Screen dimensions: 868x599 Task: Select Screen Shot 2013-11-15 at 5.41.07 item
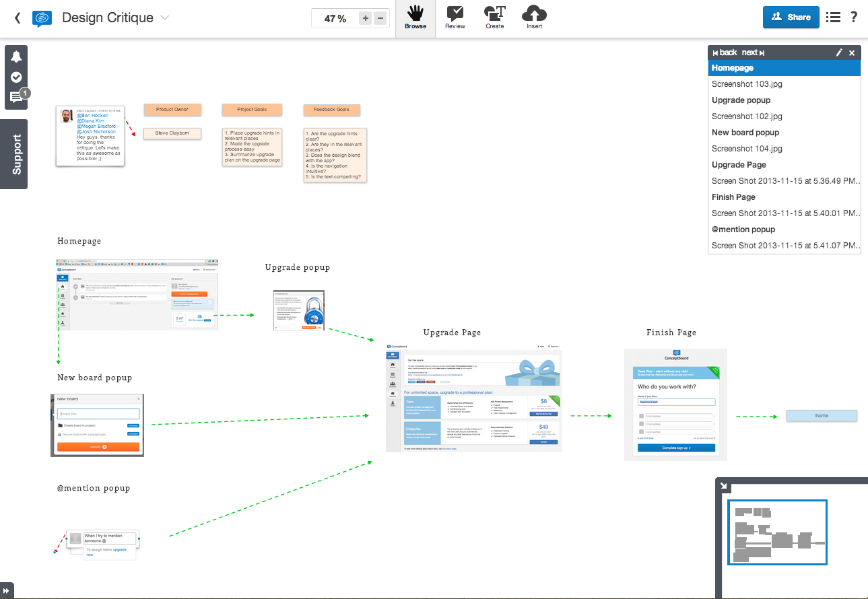pos(784,246)
